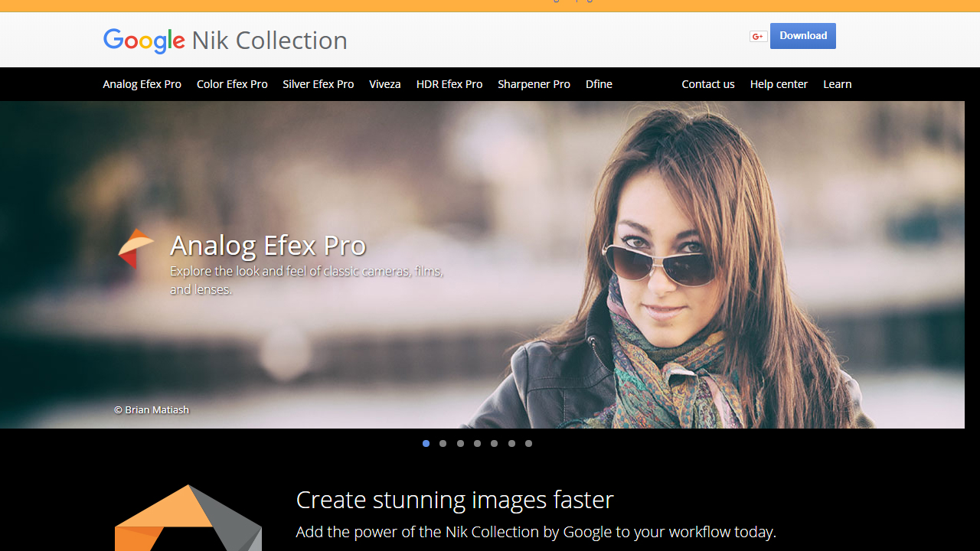Click the blue Download button
Image resolution: width=980 pixels, height=551 pixels.
pos(803,36)
